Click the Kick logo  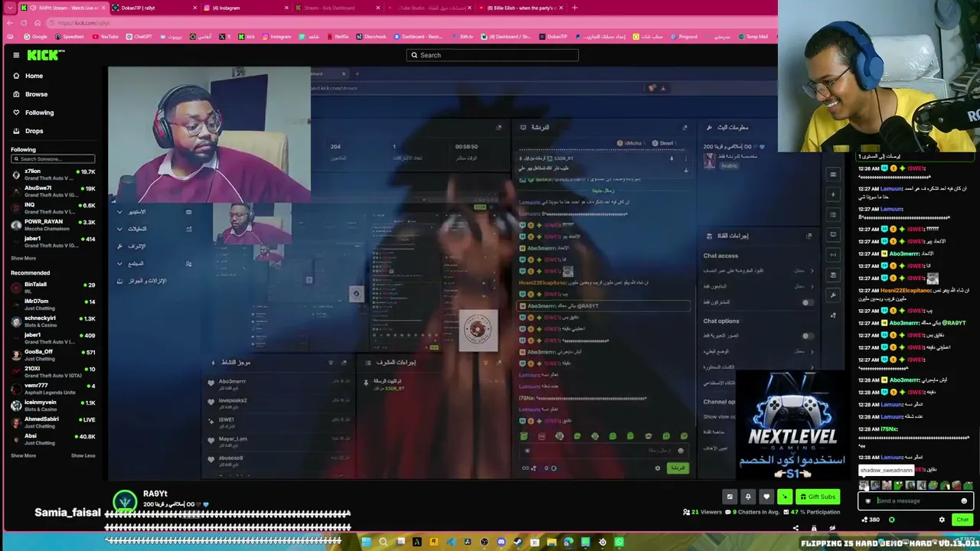tap(46, 55)
